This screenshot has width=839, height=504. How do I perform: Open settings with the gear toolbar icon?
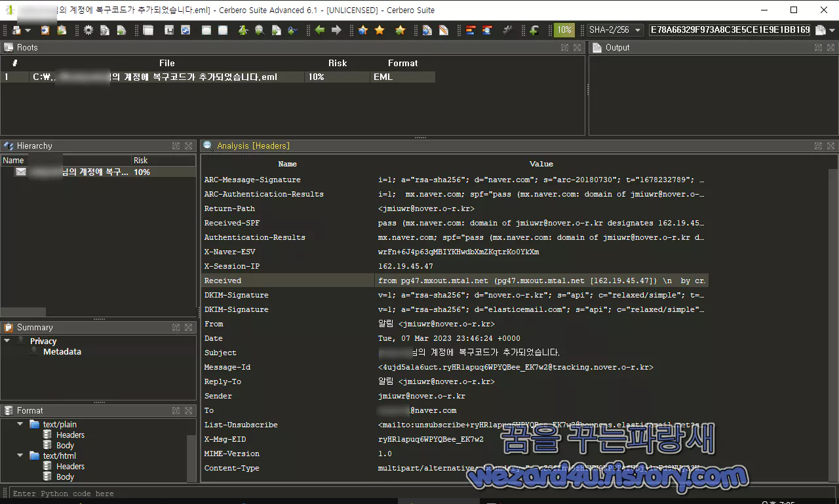tap(88, 30)
